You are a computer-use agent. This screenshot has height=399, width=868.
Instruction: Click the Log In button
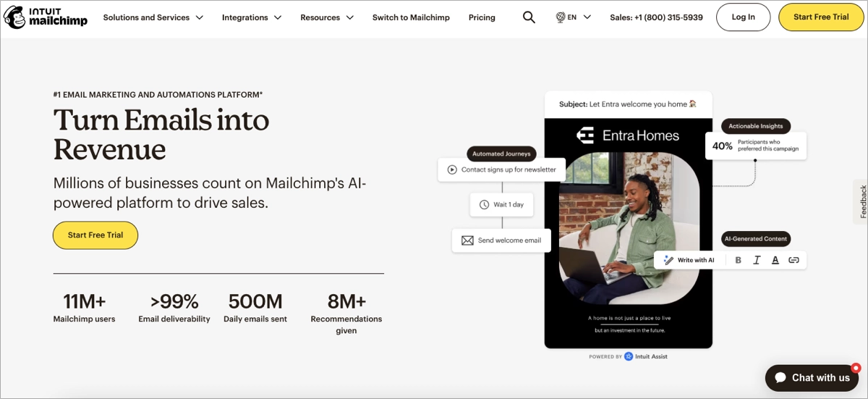743,17
